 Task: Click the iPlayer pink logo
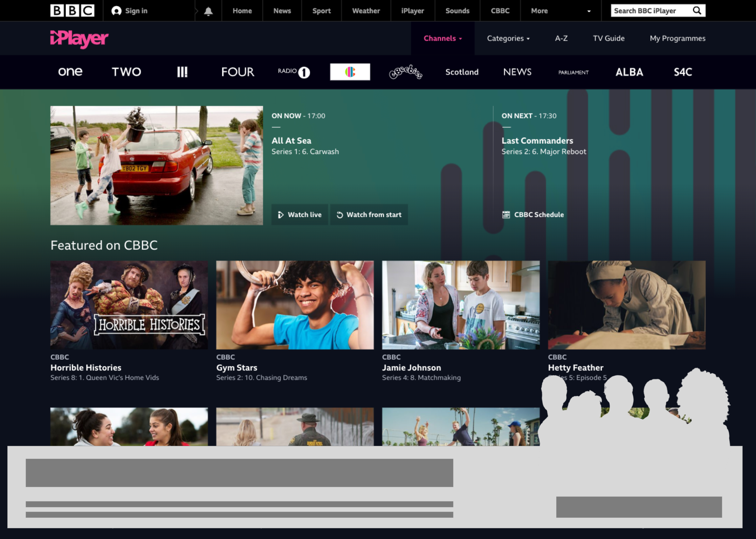click(x=79, y=39)
